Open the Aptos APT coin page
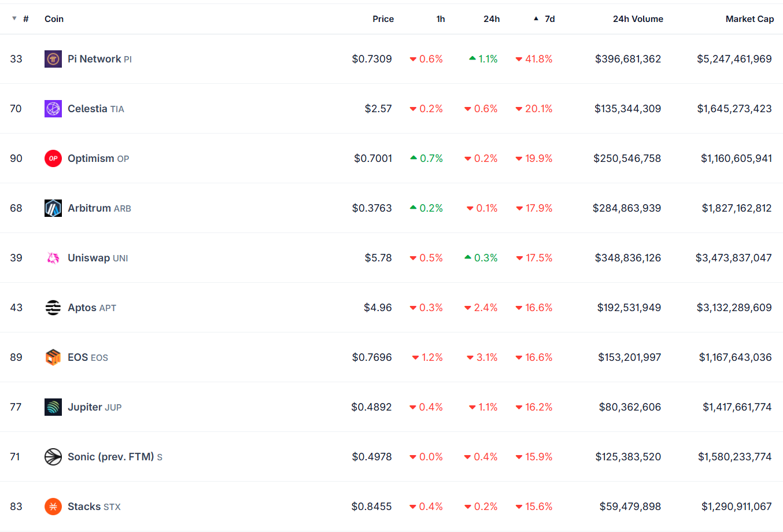This screenshot has width=783, height=532. (92, 308)
